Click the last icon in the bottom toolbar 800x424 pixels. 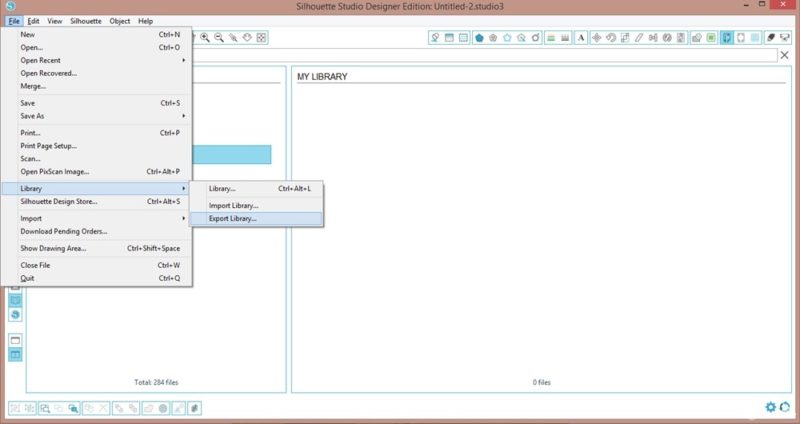tap(194, 408)
